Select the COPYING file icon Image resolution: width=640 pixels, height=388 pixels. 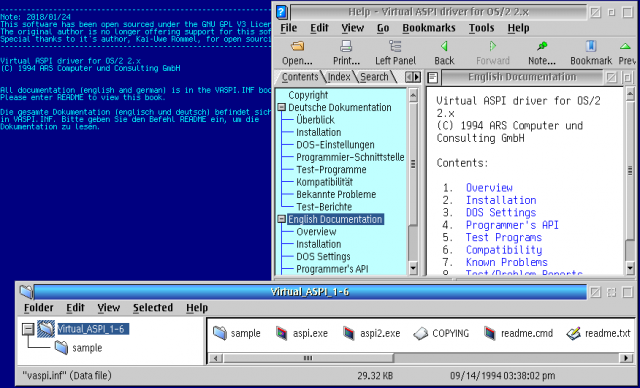420,334
